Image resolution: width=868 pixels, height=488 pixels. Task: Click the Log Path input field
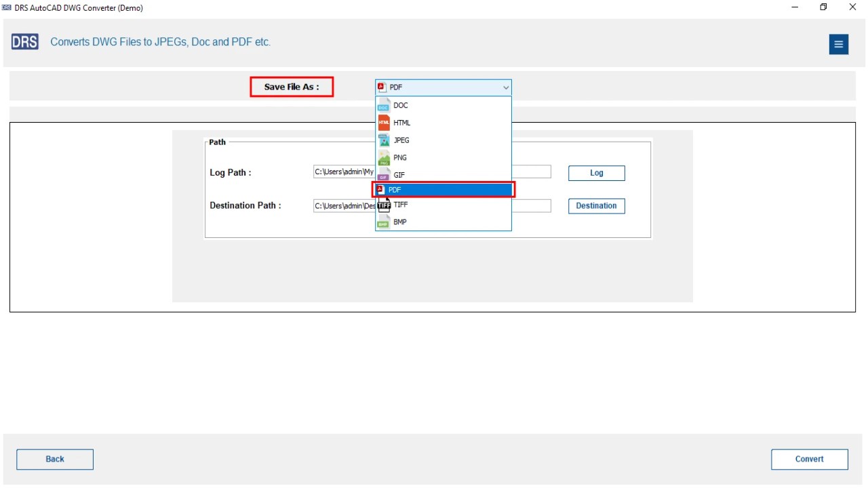(x=432, y=172)
